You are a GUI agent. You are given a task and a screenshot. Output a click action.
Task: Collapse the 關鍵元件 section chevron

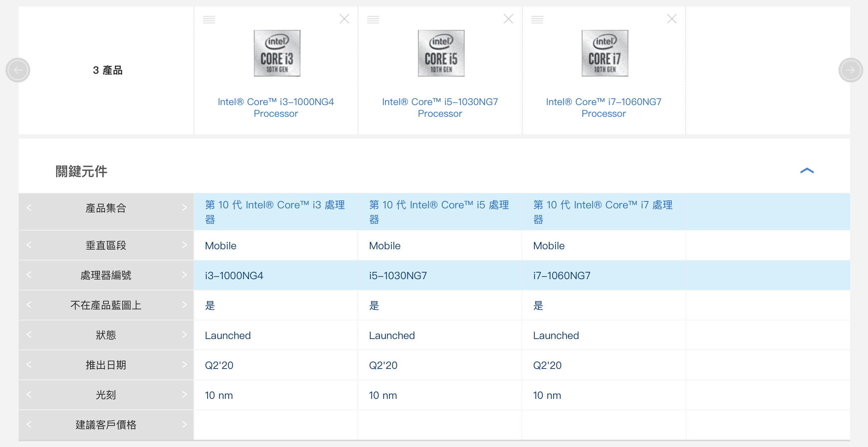tap(807, 171)
